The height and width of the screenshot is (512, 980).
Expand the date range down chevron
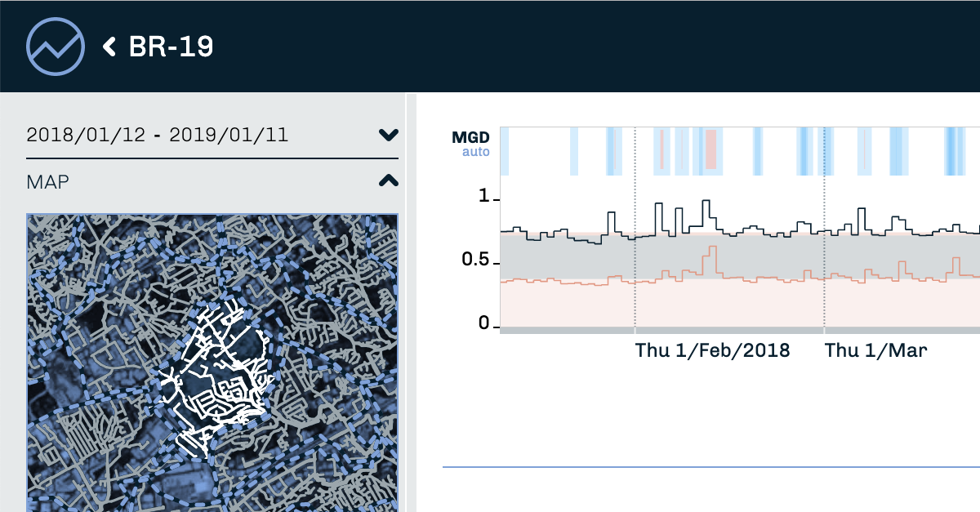tap(388, 135)
